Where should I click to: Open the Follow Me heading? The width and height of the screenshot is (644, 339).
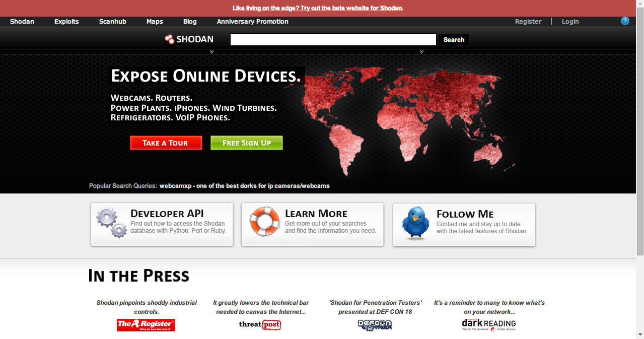point(465,214)
